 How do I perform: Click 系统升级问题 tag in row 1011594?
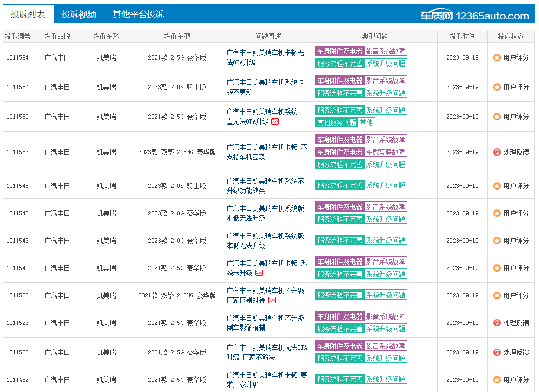386,63
